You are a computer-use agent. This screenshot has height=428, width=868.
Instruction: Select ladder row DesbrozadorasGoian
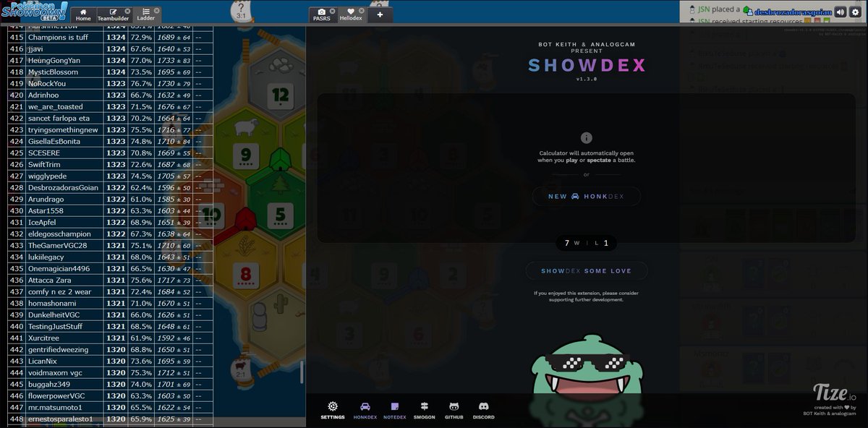(x=111, y=187)
